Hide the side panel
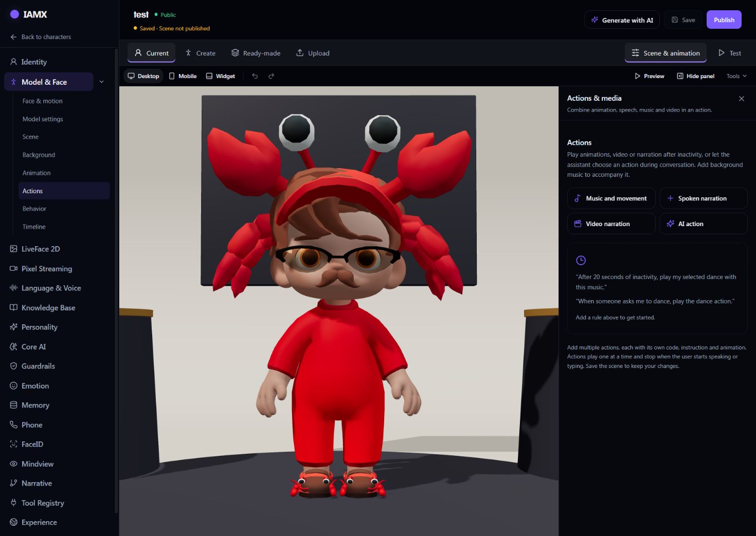 pos(695,76)
